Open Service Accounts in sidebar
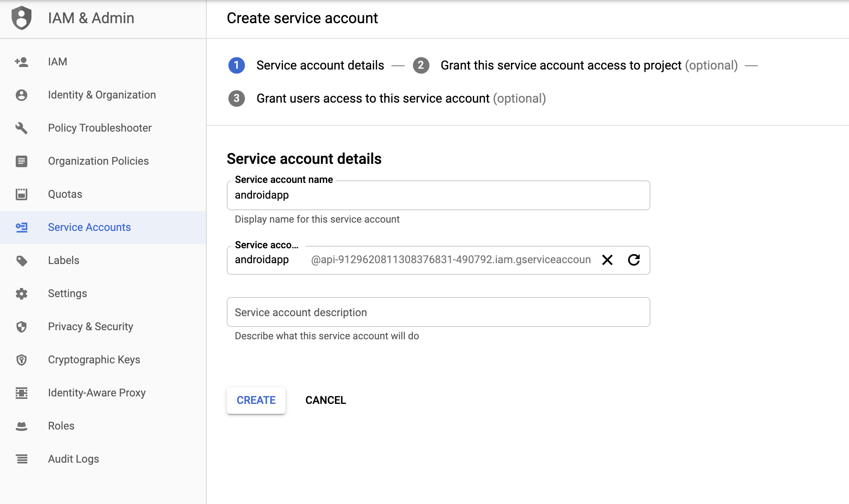 pyautogui.click(x=89, y=227)
